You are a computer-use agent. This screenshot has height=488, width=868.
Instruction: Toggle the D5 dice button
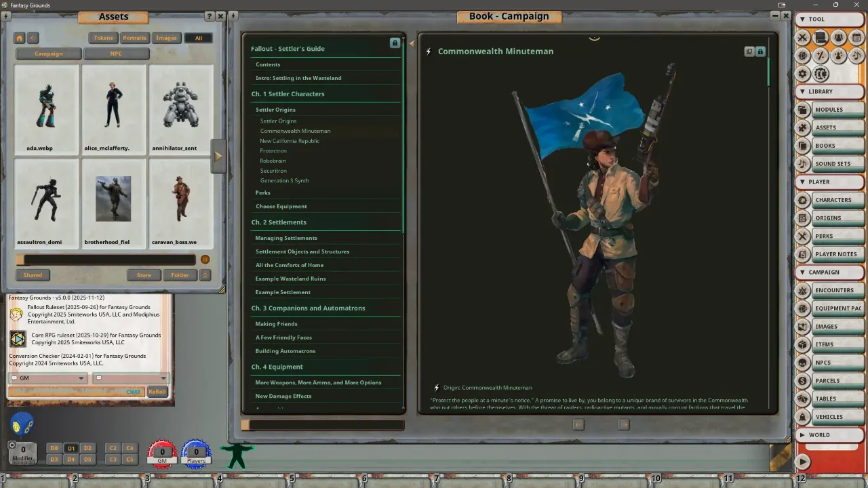[x=87, y=460]
